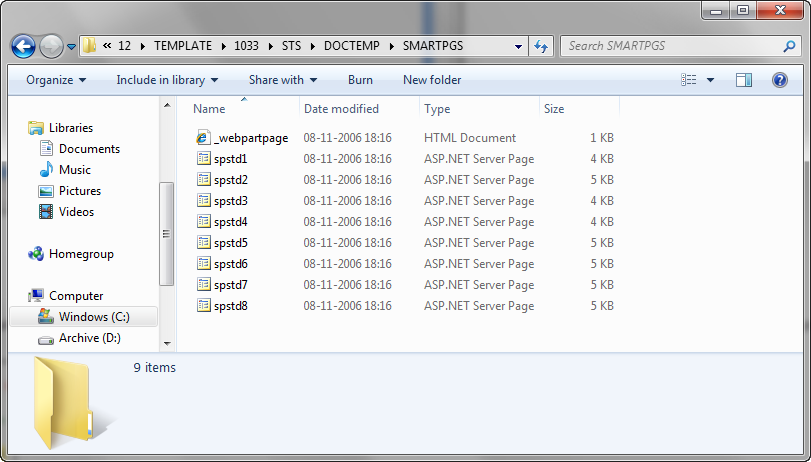Show hidden breadcrumb path chevrons

[107, 46]
